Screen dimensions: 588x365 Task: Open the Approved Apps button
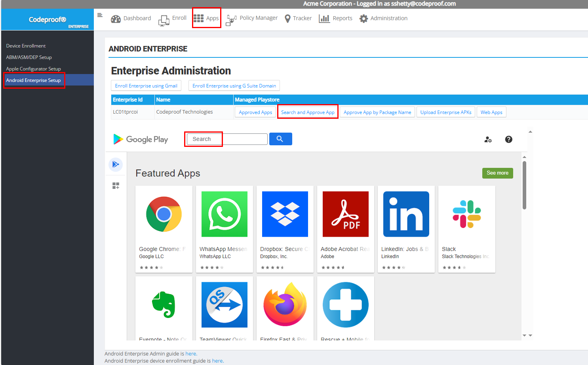coord(255,112)
